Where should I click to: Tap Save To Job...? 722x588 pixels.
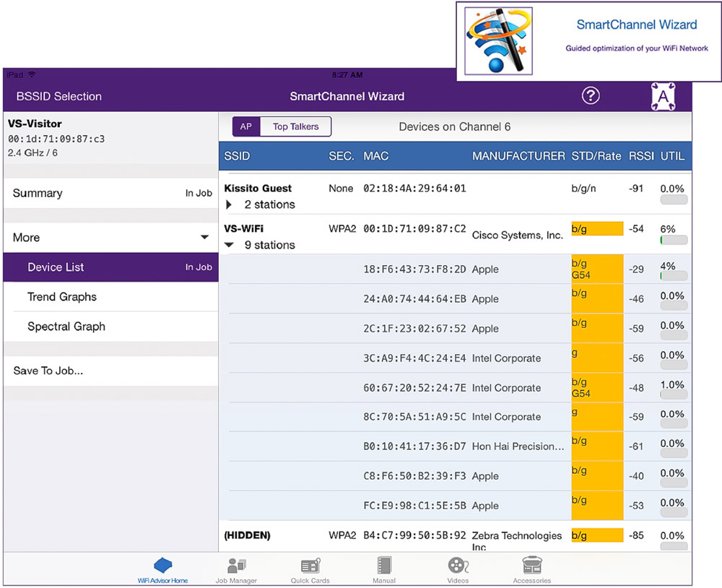point(111,371)
